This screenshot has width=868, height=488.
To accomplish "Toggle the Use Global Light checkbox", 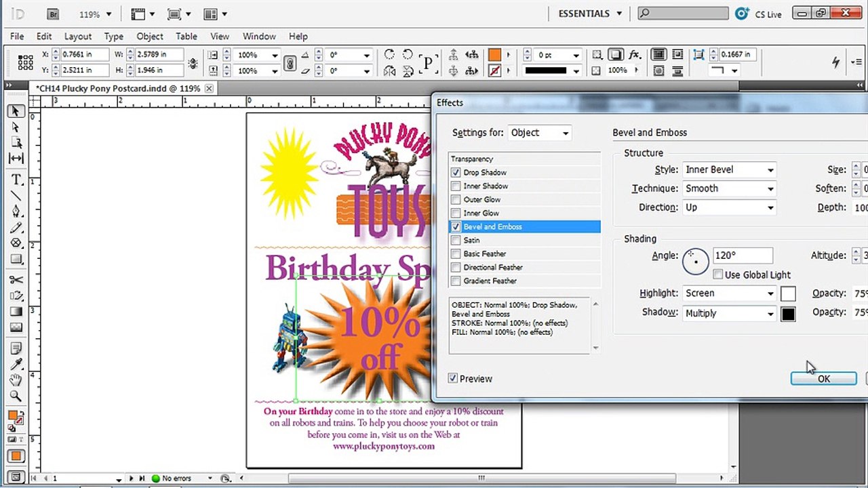I will [717, 274].
